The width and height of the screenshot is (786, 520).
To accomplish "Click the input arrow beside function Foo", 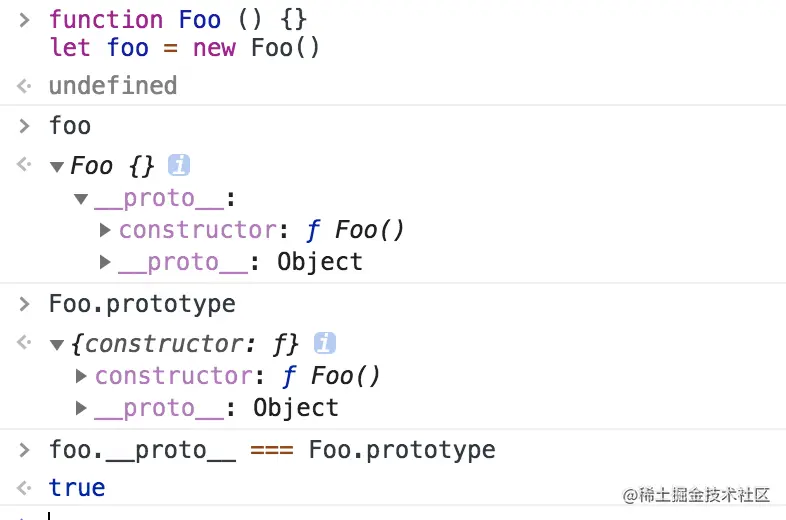I will coord(24,20).
